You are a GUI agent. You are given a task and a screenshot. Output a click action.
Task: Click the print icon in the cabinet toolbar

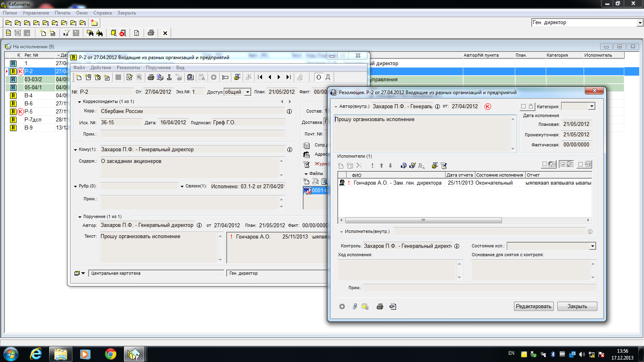click(151, 33)
